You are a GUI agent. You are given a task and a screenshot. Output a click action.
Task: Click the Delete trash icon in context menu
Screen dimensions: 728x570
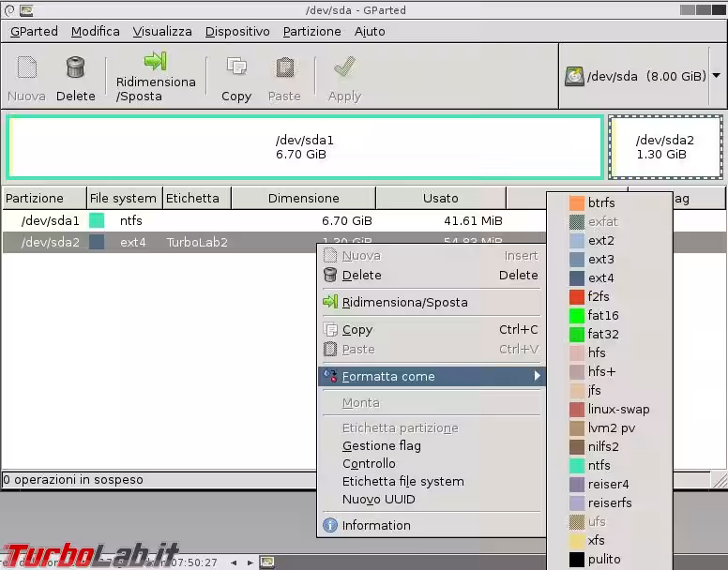[330, 276]
